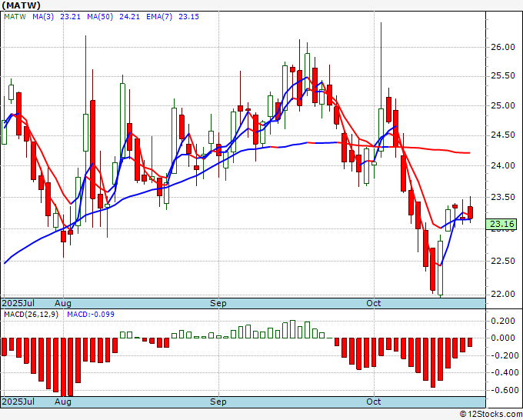
Task: Click the 22.50 price axis label
Action: (x=503, y=262)
